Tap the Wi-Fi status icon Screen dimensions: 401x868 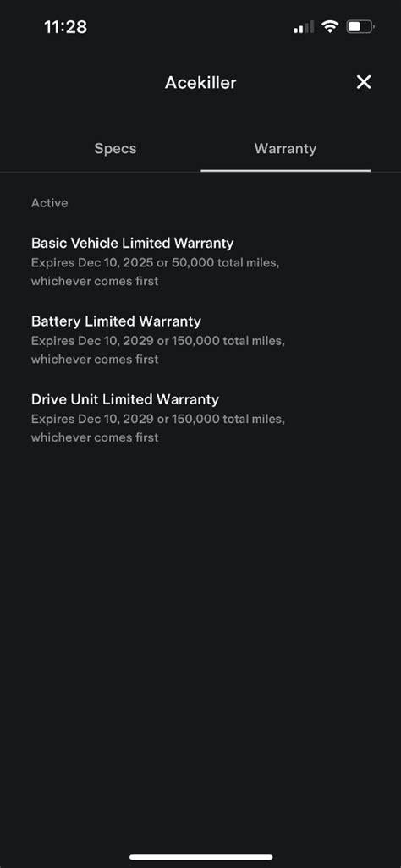[331, 26]
